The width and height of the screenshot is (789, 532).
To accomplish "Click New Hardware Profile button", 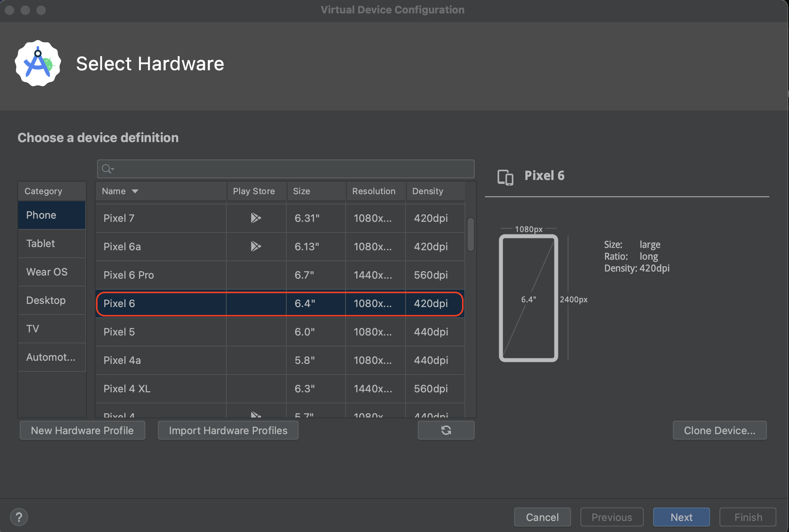I will point(82,430).
